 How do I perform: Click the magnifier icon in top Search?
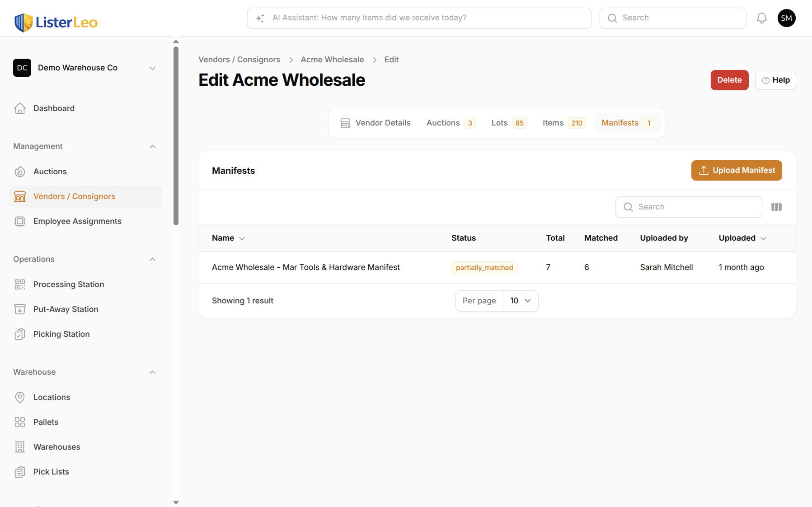(x=612, y=18)
